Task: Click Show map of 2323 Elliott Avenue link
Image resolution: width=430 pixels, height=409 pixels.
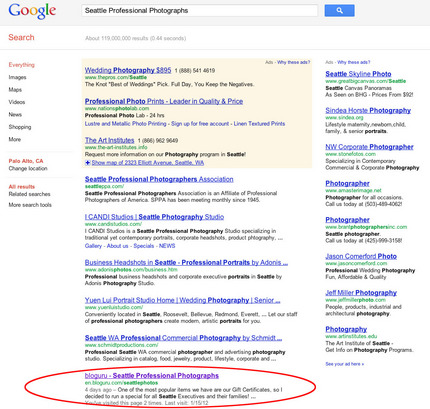Action: tap(148, 163)
